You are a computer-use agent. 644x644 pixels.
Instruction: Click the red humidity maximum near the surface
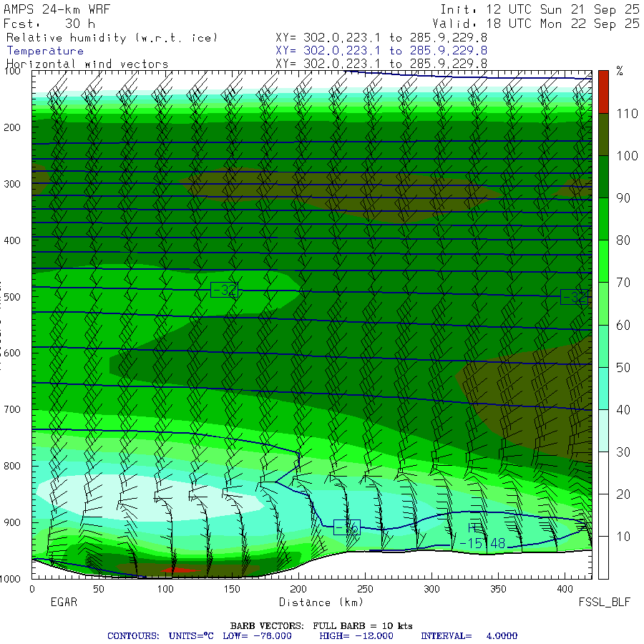(x=175, y=570)
